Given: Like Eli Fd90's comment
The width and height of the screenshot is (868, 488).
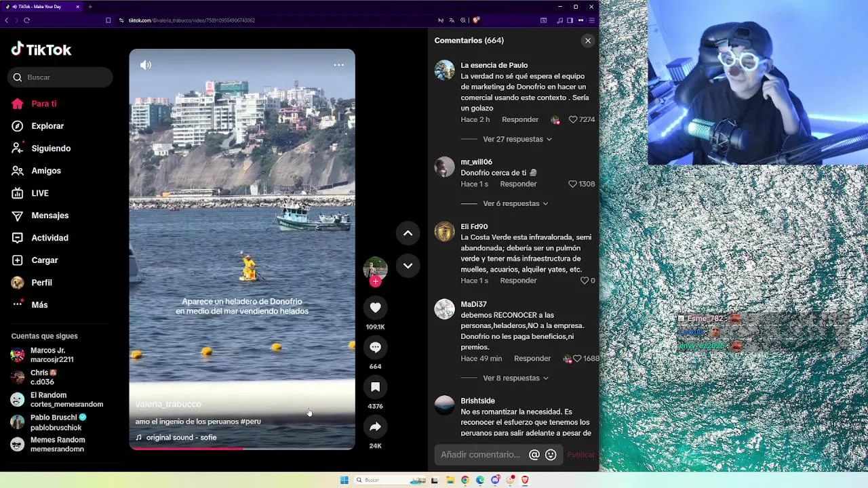Looking at the screenshot, I should point(585,281).
